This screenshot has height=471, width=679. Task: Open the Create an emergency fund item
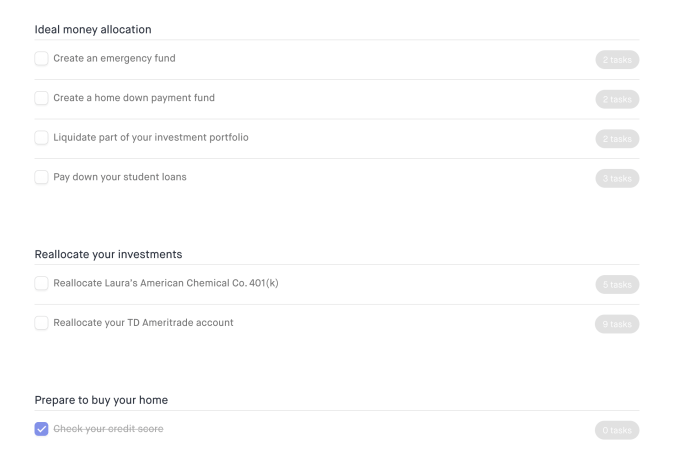(114, 59)
